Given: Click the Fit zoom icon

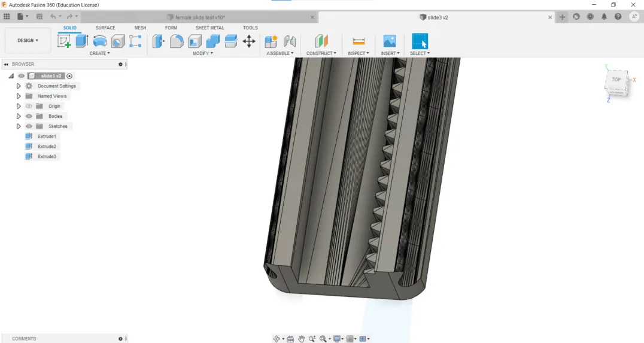Looking at the screenshot, I should (x=323, y=339).
